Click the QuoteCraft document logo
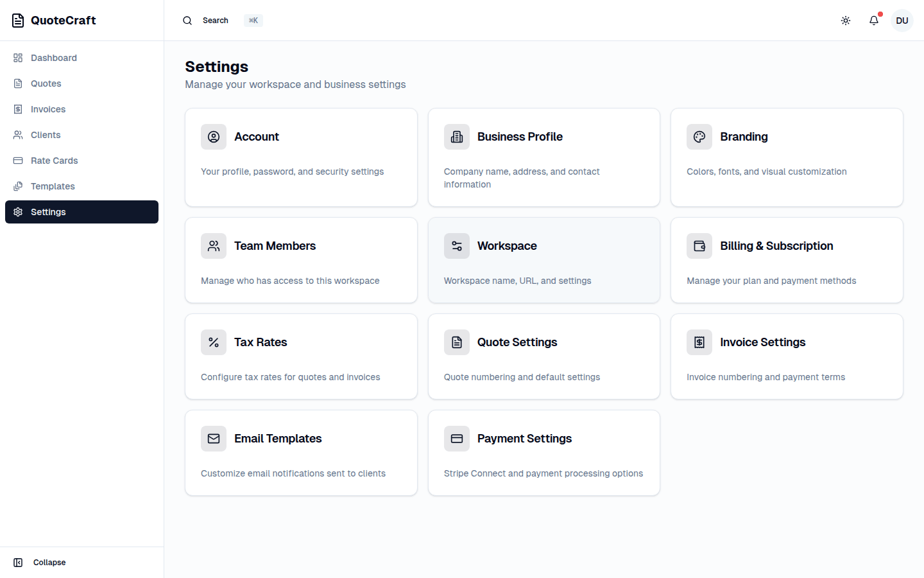 pos(17,20)
